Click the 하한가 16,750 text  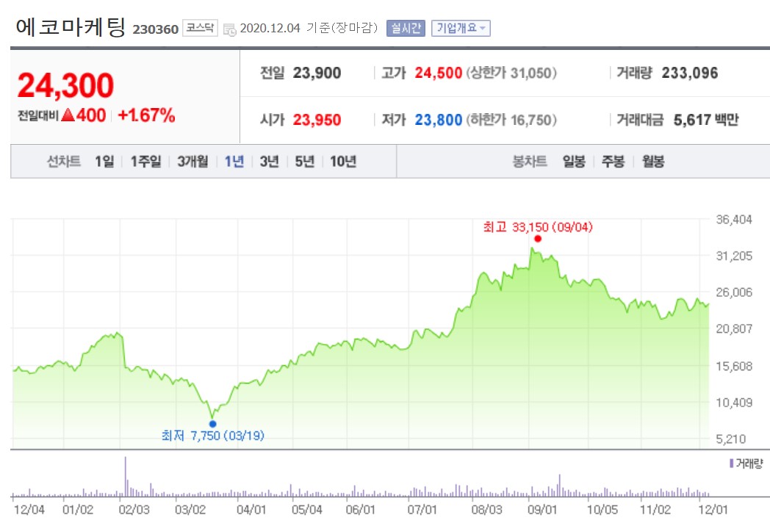tap(511, 120)
